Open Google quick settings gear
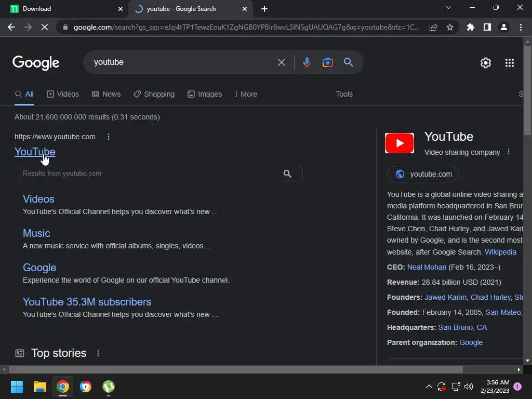This screenshot has width=532, height=399. 486,63
